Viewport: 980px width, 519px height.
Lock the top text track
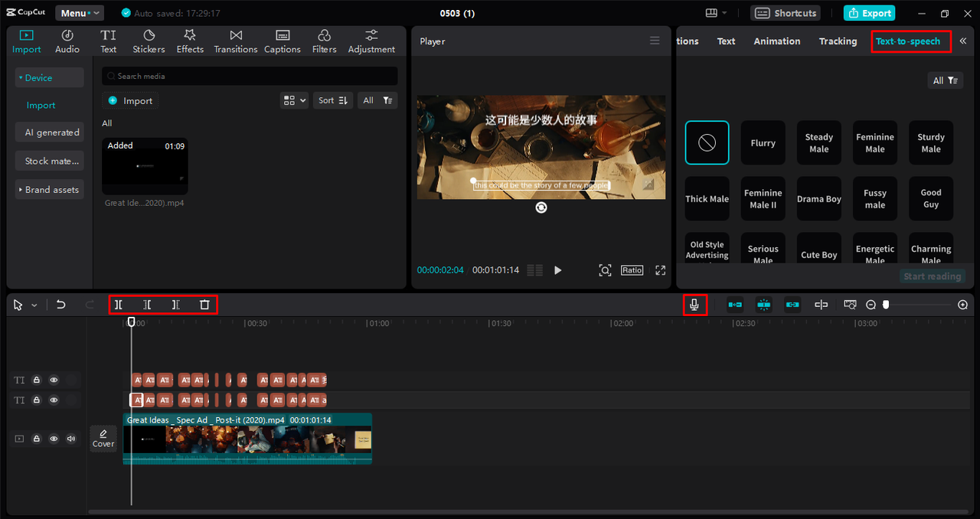[x=36, y=380]
